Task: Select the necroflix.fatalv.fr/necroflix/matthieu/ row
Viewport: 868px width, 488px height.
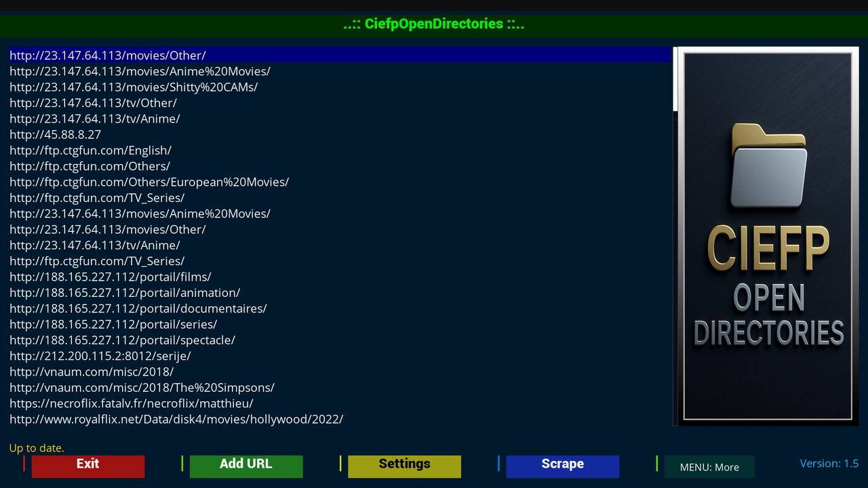Action: 340,403
